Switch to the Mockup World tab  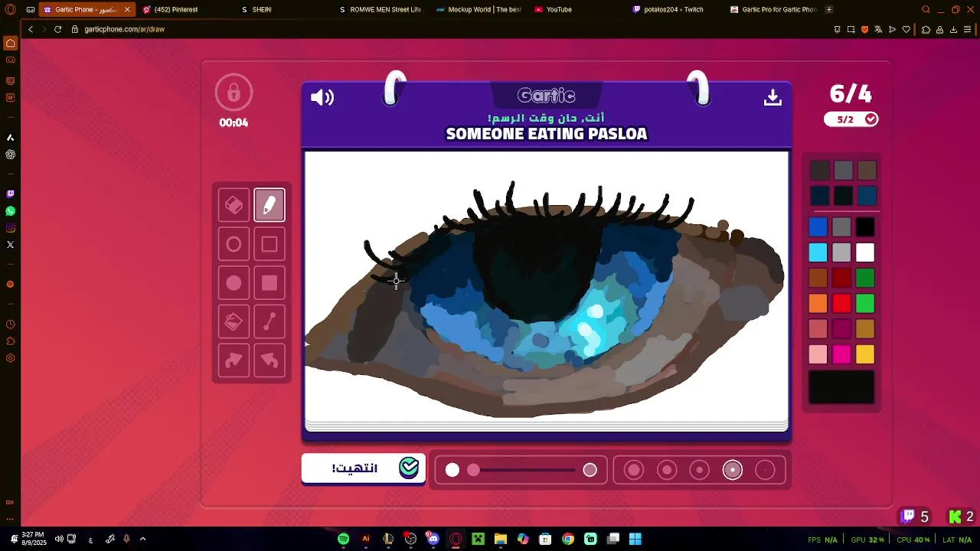[479, 10]
